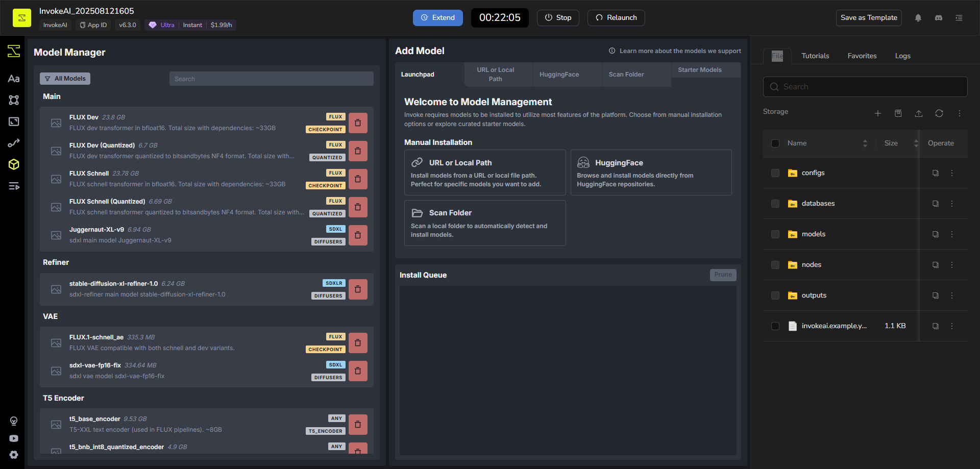Delete the Juggernaut-XL-v9 model
Viewport: 980px width, 469px height.
[358, 235]
